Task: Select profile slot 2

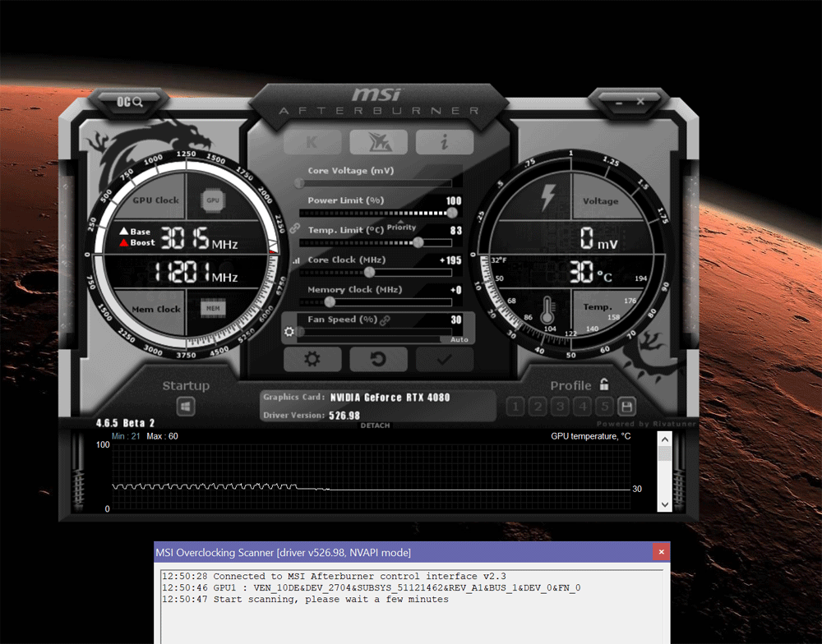Action: (538, 406)
